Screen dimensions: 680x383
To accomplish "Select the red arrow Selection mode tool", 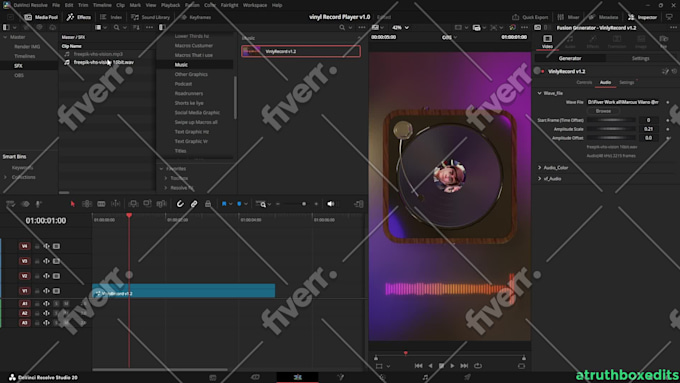I will click(x=72, y=204).
